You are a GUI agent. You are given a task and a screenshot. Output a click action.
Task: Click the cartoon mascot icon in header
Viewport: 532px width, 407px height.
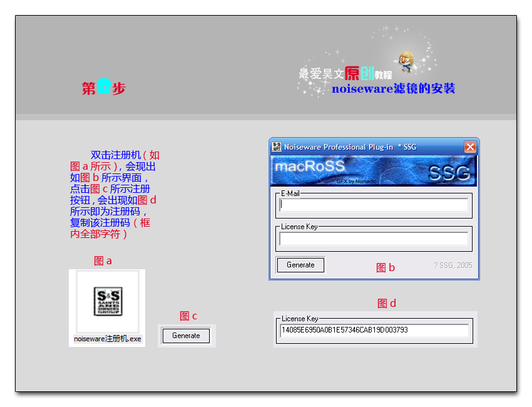point(406,61)
